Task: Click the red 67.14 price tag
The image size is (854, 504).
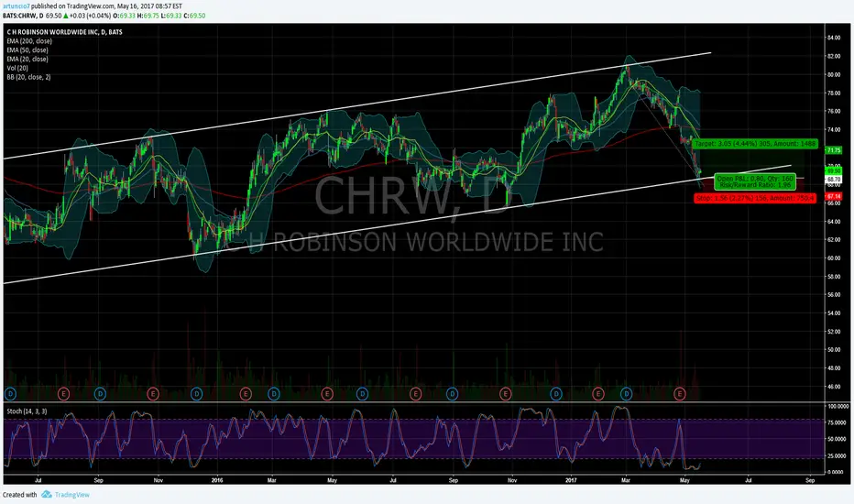Action: [x=834, y=196]
